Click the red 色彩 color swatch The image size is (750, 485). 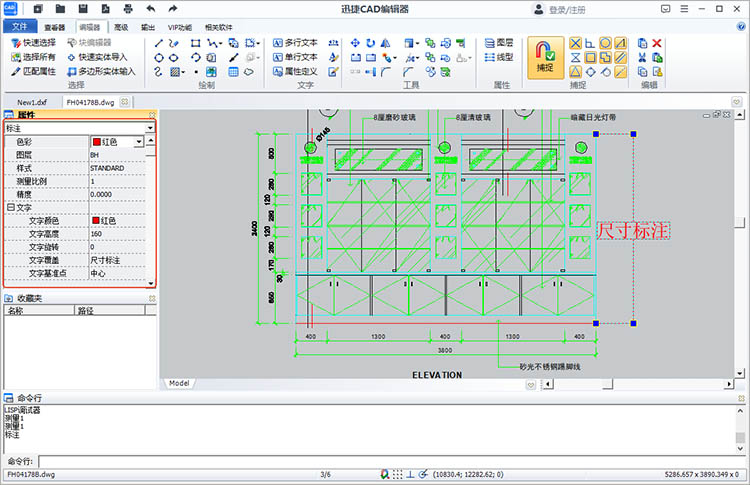[x=97, y=142]
